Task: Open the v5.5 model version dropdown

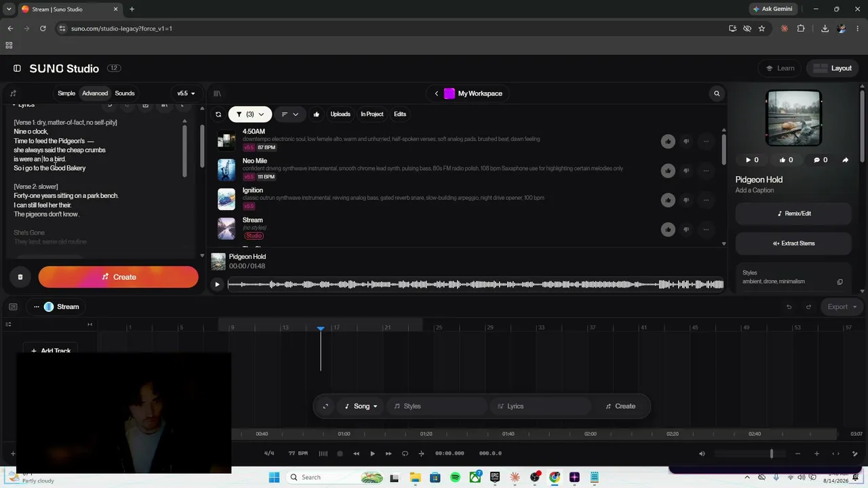Action: (186, 94)
